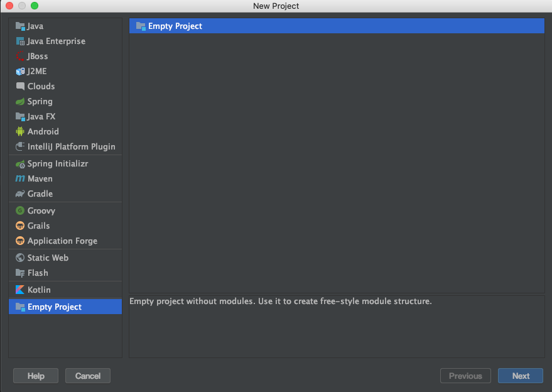Viewport: 552px width, 392px height.
Task: Click the Java FX folder icon
Action: pyautogui.click(x=20, y=117)
